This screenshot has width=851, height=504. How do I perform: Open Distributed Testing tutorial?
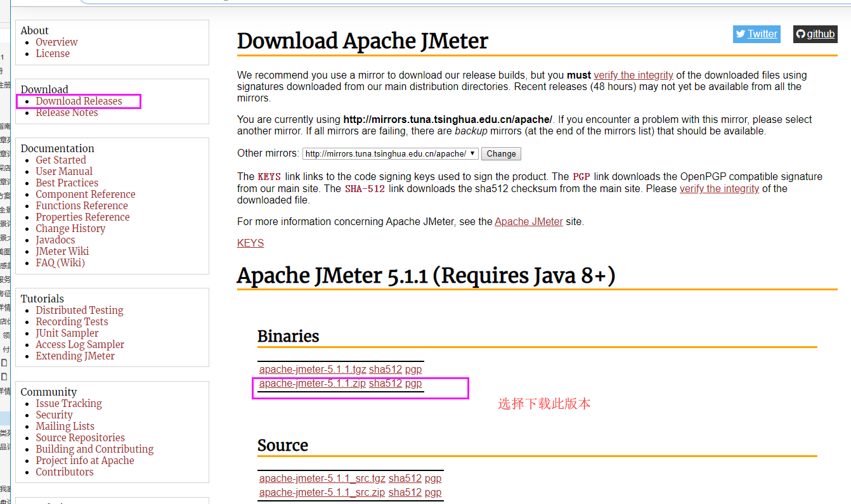tap(79, 310)
